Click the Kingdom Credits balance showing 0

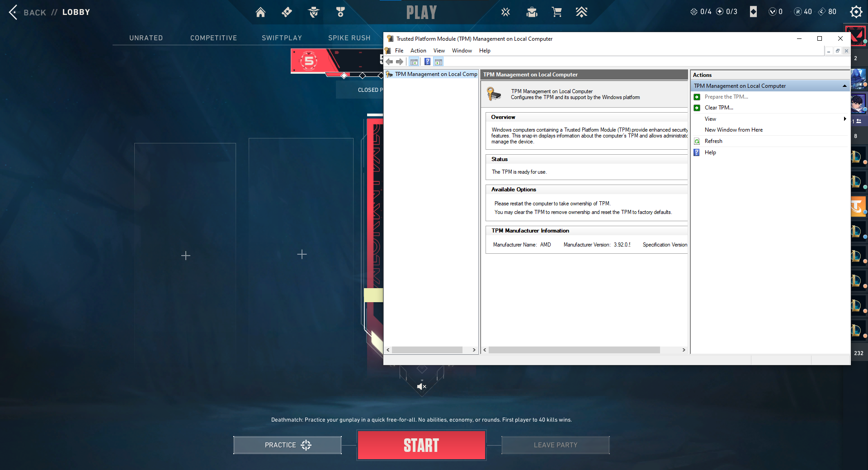pos(776,12)
